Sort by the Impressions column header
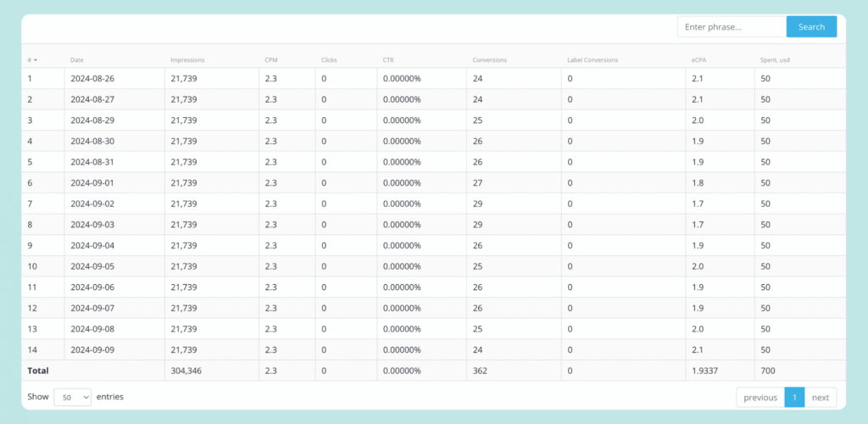This screenshot has height=424, width=868. point(187,59)
